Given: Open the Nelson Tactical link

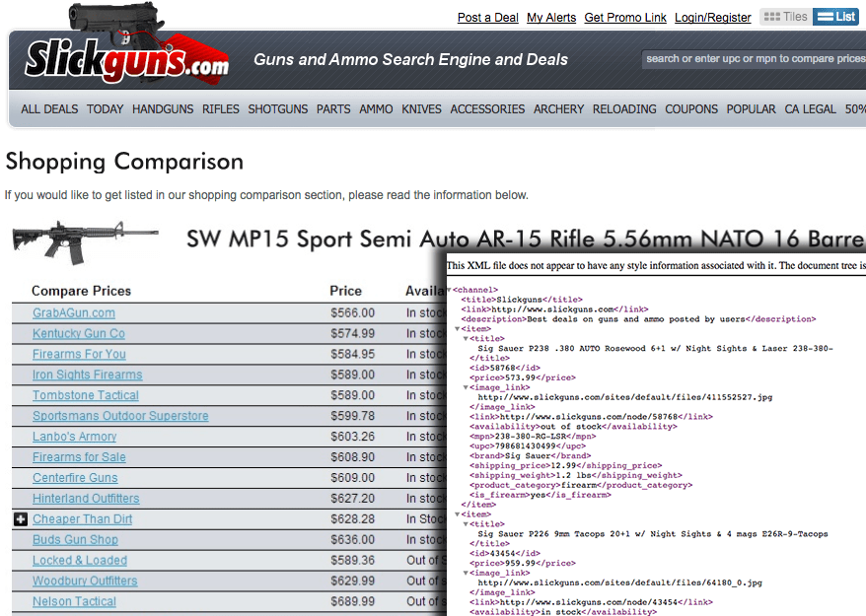Looking at the screenshot, I should [x=74, y=601].
